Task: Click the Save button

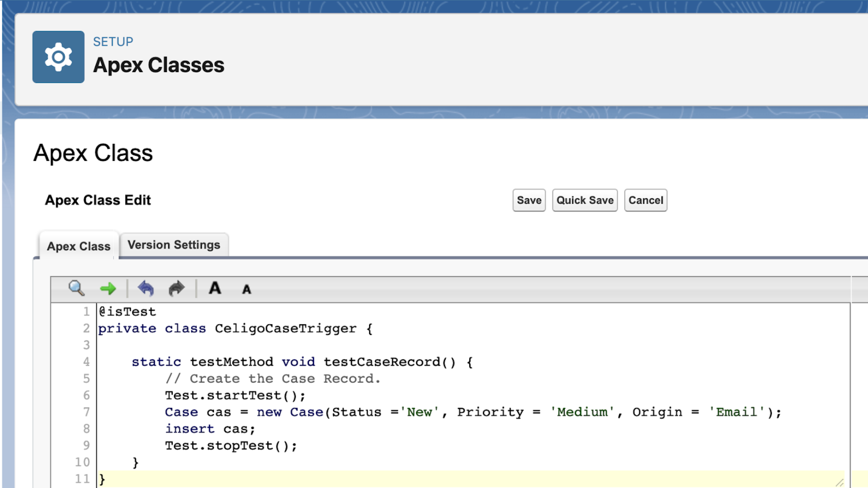Action: pos(528,200)
